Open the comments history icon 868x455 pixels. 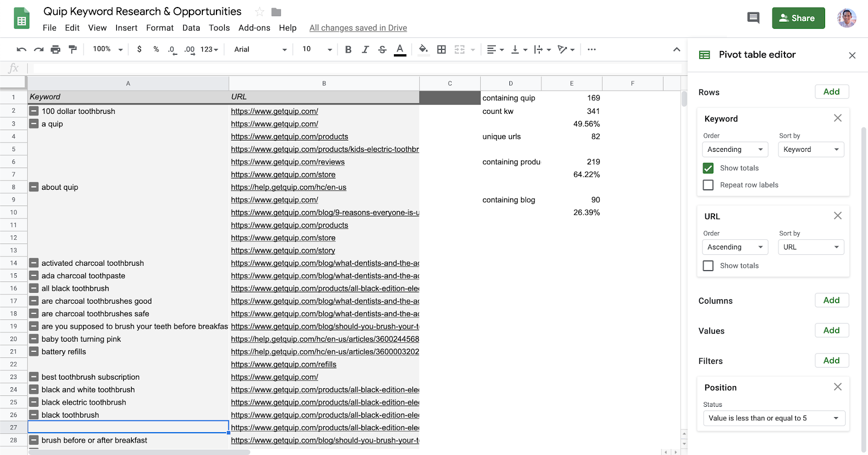click(754, 18)
